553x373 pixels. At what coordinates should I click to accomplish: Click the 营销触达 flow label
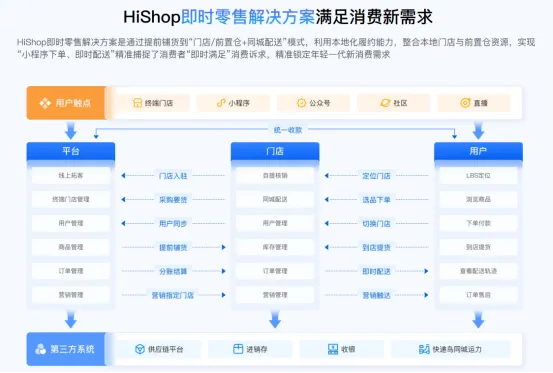point(376,295)
